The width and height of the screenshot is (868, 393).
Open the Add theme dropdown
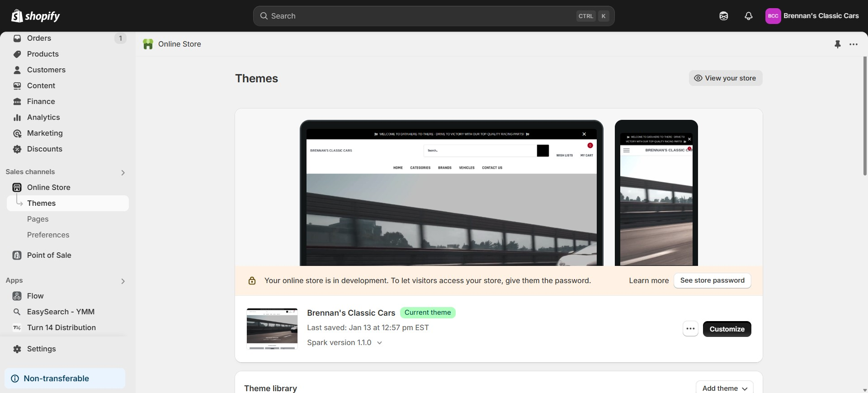click(725, 388)
